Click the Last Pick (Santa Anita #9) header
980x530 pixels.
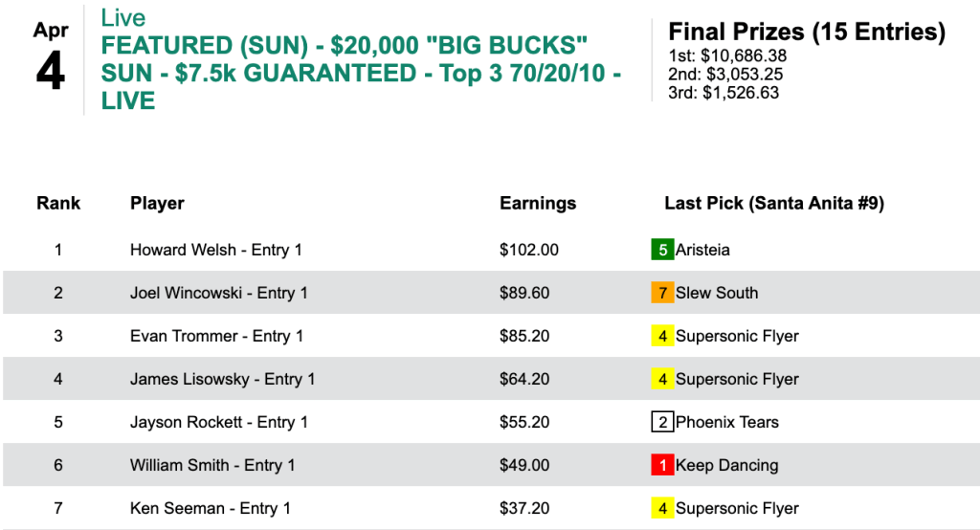click(774, 203)
